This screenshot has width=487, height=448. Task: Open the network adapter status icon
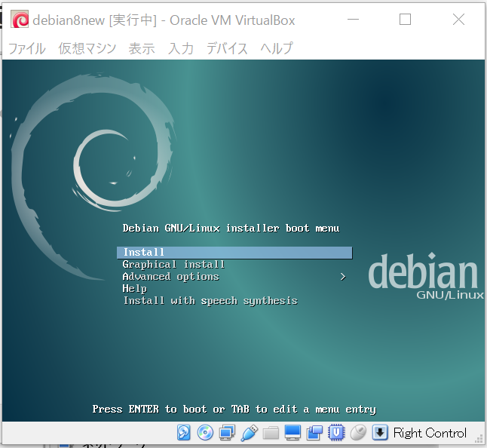tap(227, 433)
